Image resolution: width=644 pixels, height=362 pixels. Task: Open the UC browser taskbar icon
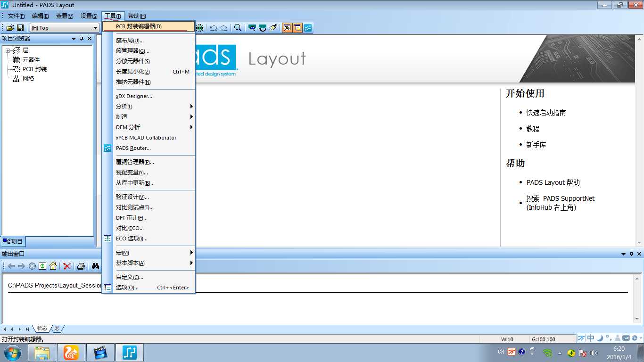click(x=71, y=353)
